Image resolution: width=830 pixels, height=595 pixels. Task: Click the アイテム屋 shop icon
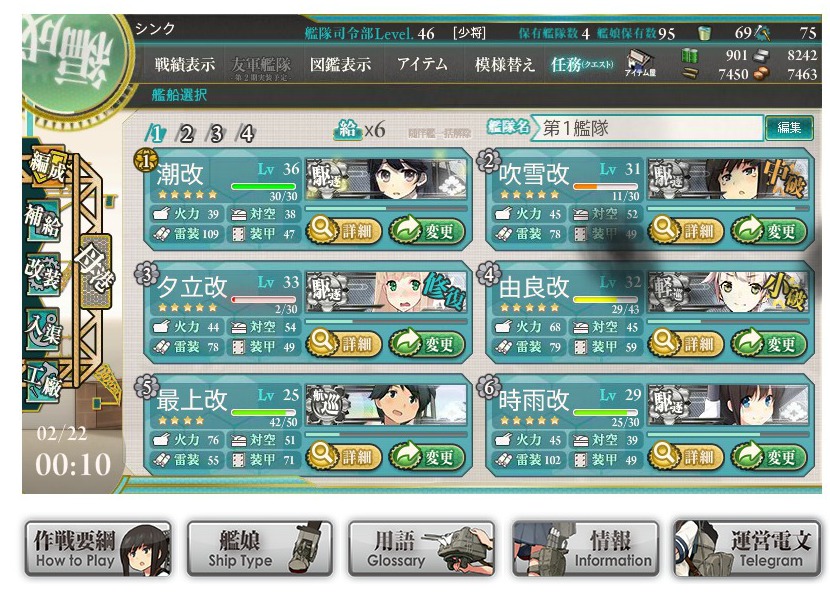(640, 63)
